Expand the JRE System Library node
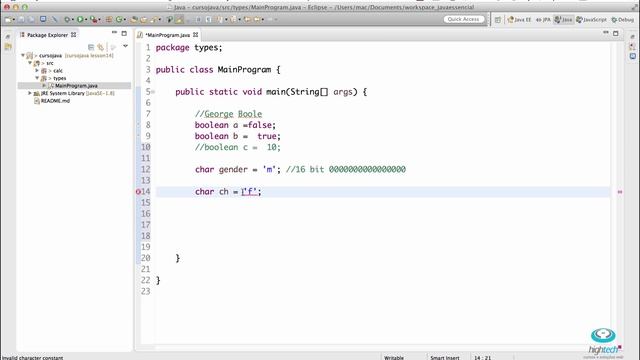 coord(30,93)
